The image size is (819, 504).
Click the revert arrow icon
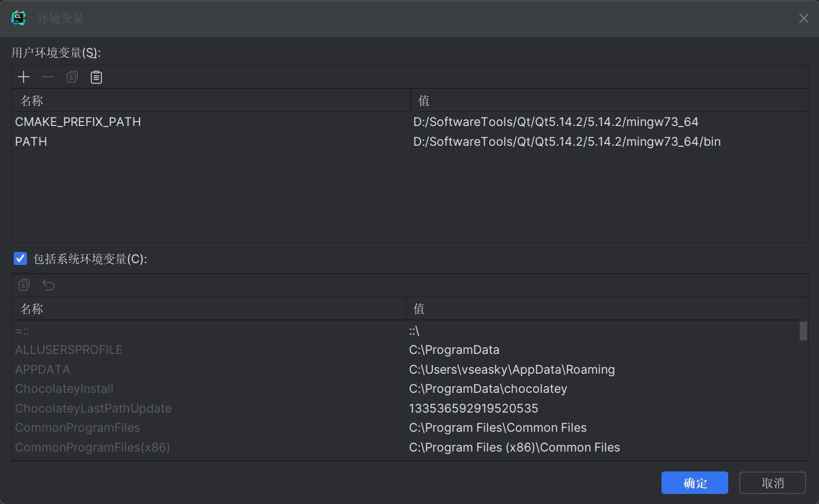click(48, 285)
